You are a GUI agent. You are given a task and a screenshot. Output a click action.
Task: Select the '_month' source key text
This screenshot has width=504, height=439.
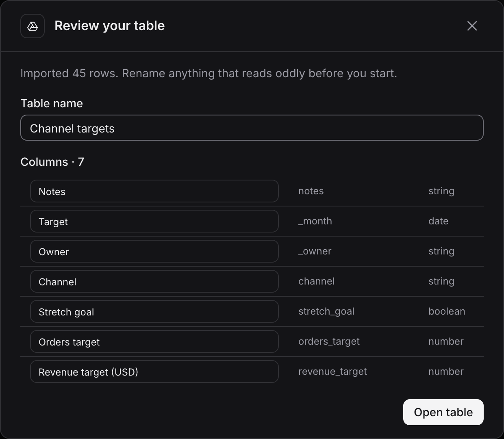click(x=315, y=221)
